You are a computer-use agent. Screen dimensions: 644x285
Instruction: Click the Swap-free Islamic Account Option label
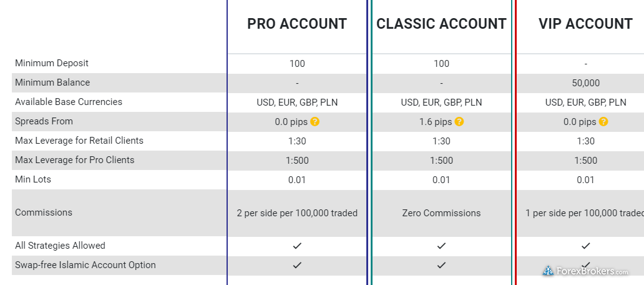pos(85,265)
